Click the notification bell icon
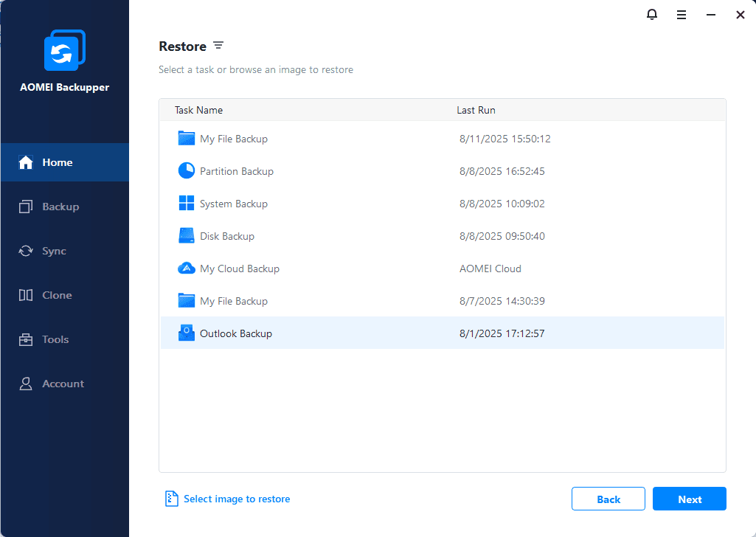This screenshot has width=756, height=537. (652, 15)
